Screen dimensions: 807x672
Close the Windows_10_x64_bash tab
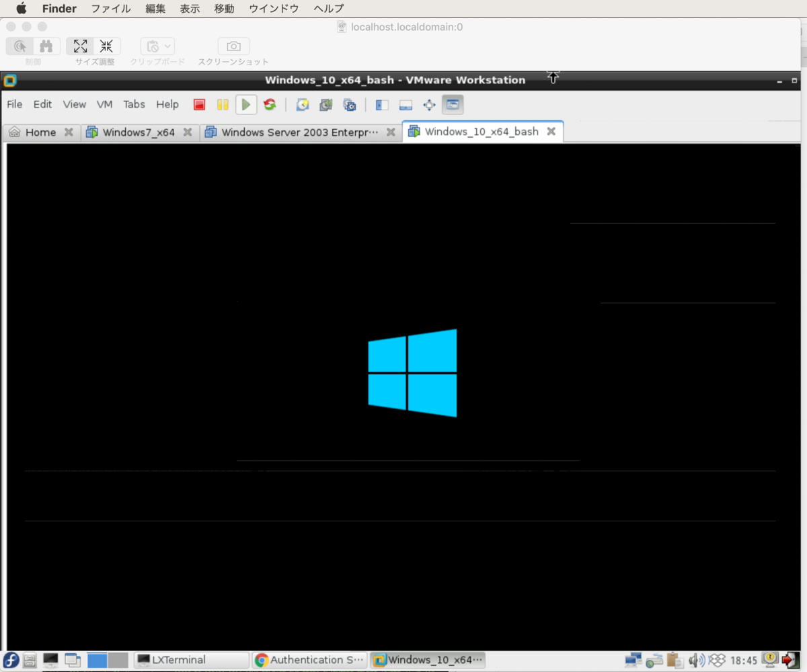click(x=551, y=132)
